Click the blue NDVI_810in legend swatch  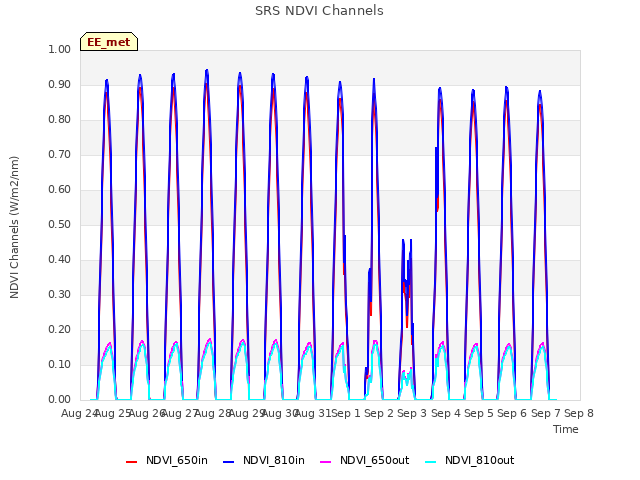click(229, 462)
